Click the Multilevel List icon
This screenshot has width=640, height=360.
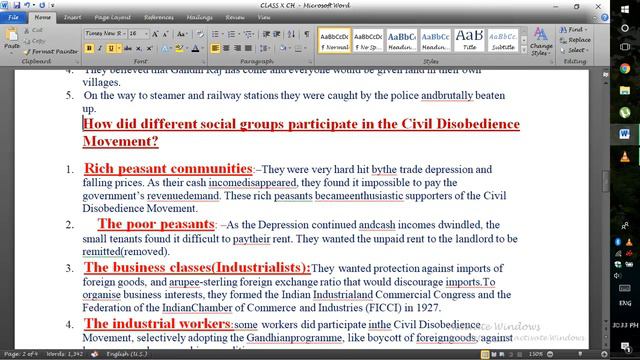tap(247, 34)
